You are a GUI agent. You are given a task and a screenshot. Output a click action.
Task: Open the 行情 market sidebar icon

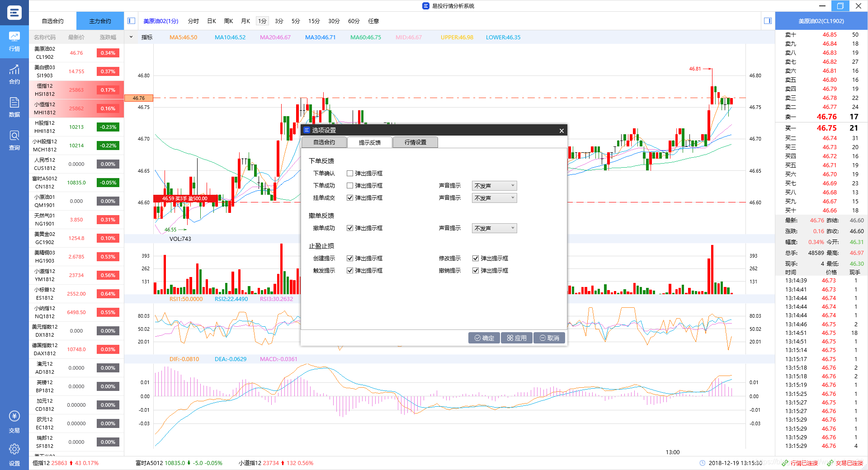coord(14,42)
